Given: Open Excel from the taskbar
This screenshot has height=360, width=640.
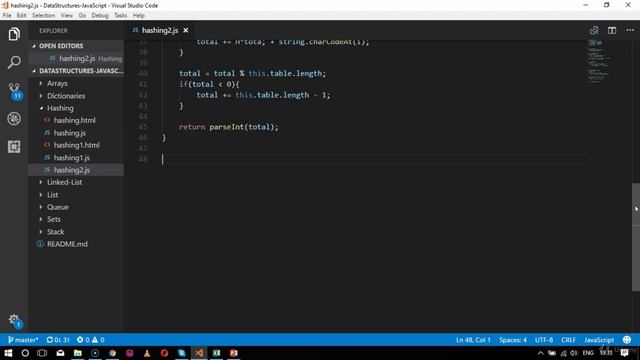Looking at the screenshot, I should [216, 353].
